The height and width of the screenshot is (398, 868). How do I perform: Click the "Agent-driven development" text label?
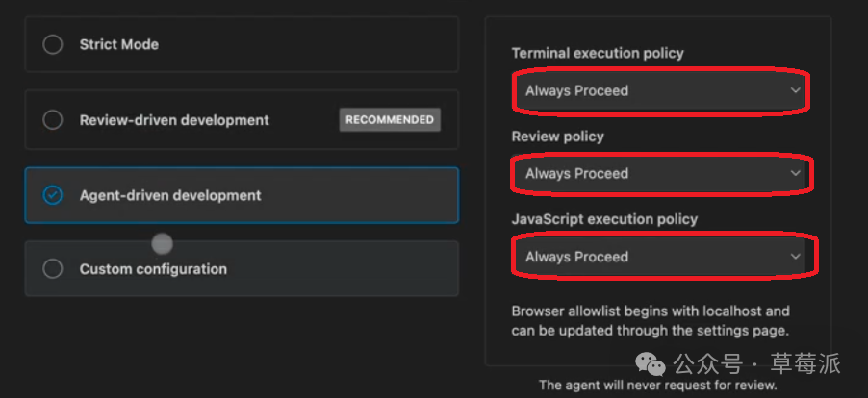(x=170, y=195)
